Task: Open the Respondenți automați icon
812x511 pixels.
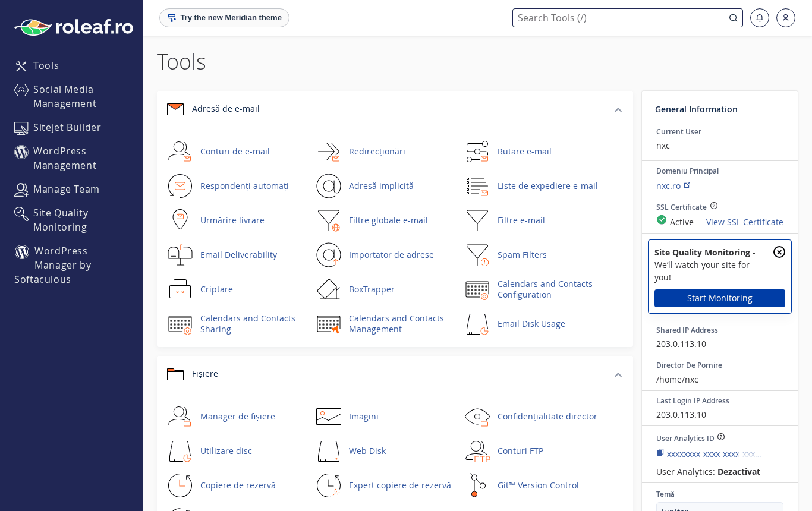Action: tap(180, 186)
